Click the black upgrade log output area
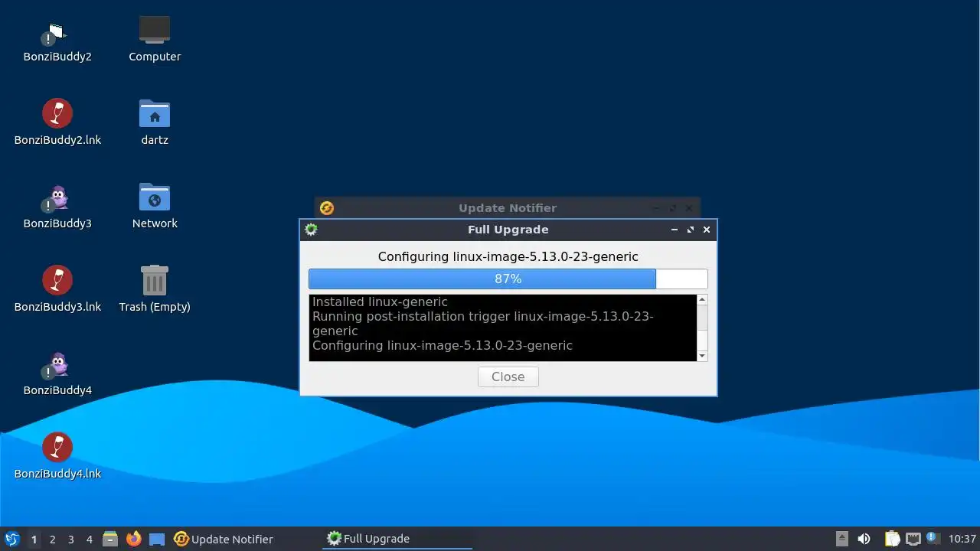The image size is (980, 551). click(x=503, y=328)
